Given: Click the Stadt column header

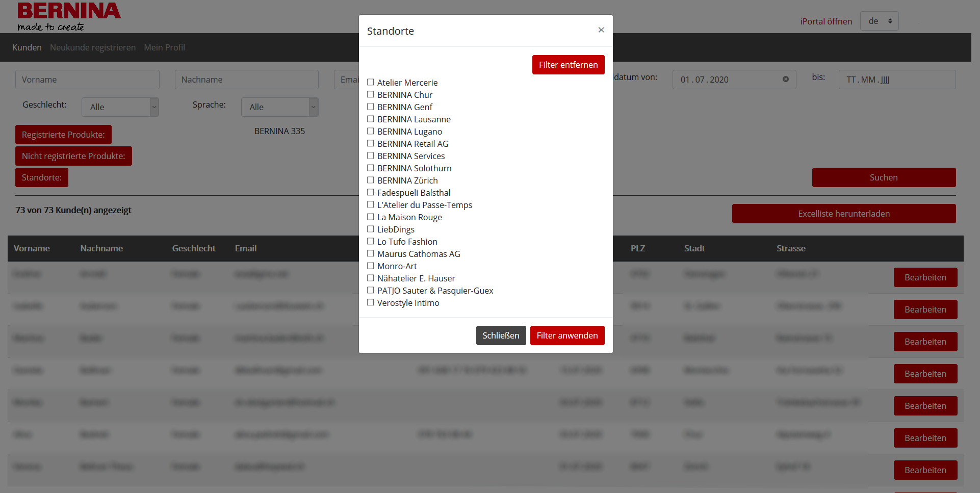Looking at the screenshot, I should tap(694, 248).
